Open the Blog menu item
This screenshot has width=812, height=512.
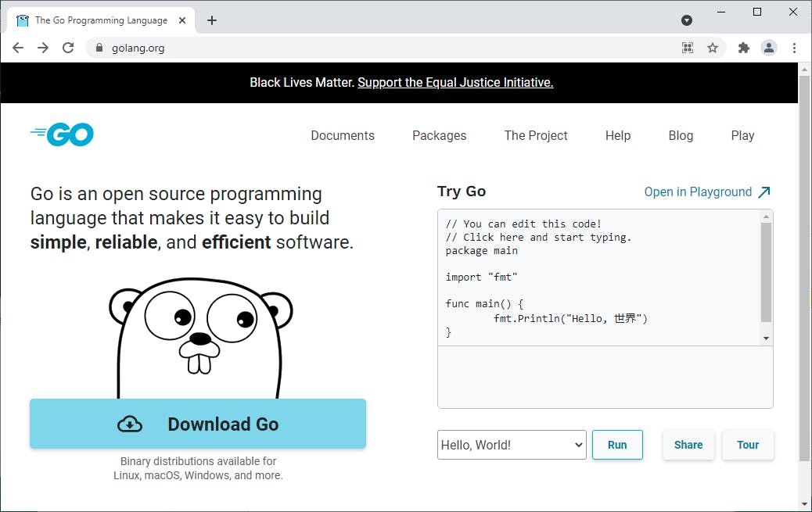point(681,136)
